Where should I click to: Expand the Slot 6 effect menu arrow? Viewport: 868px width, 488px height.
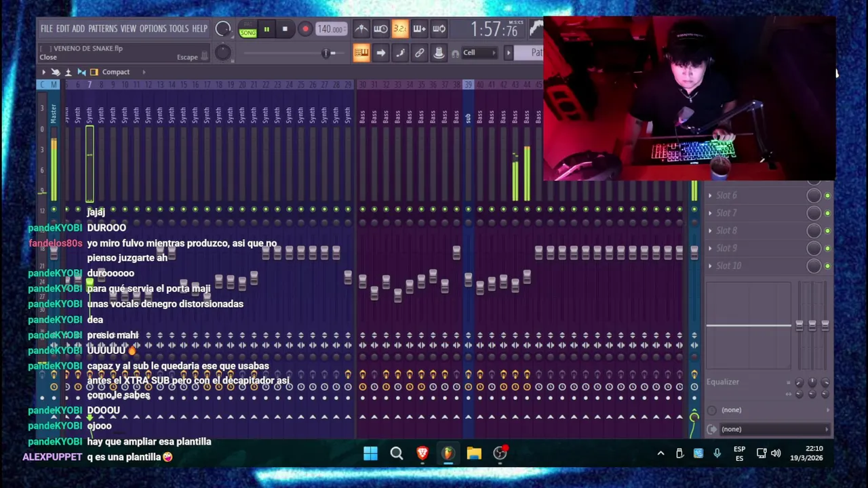[x=710, y=195]
